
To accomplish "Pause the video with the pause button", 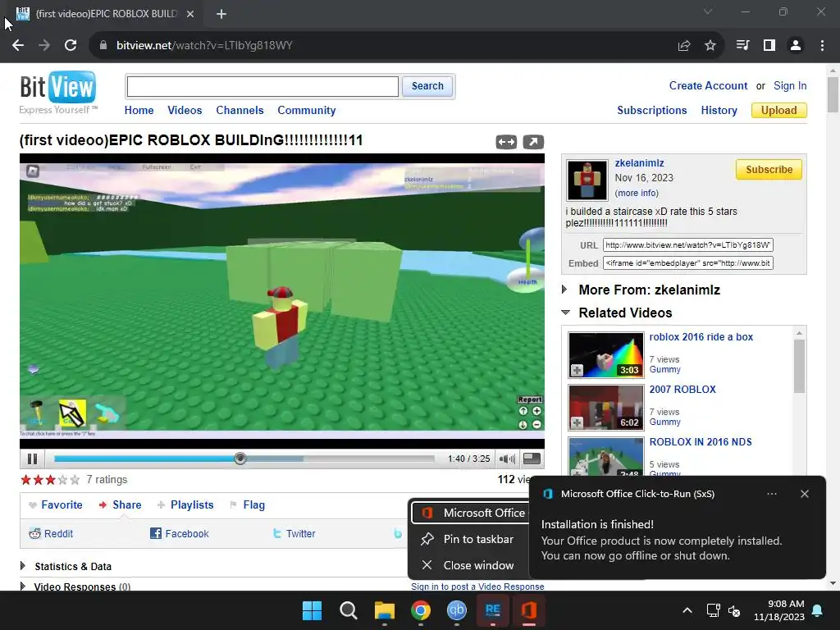I will point(32,459).
